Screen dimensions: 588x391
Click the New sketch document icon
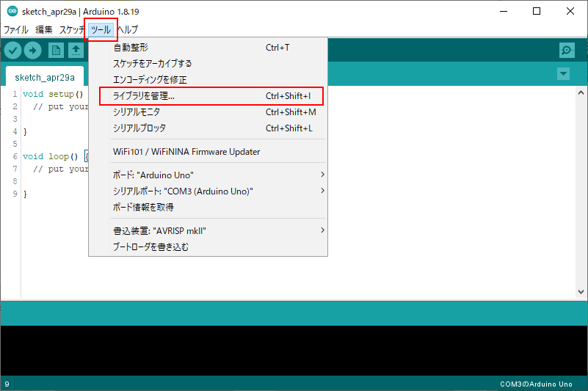(x=56, y=50)
